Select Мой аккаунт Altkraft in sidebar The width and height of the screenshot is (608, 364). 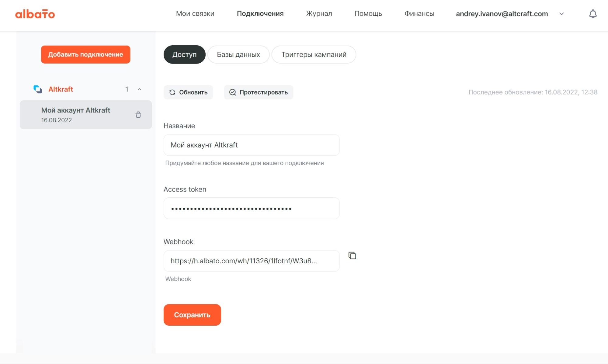point(86,115)
